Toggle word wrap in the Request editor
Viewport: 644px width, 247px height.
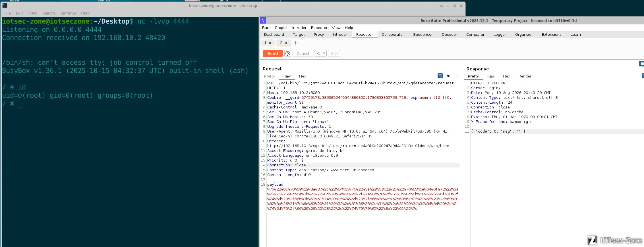[x=440, y=76]
